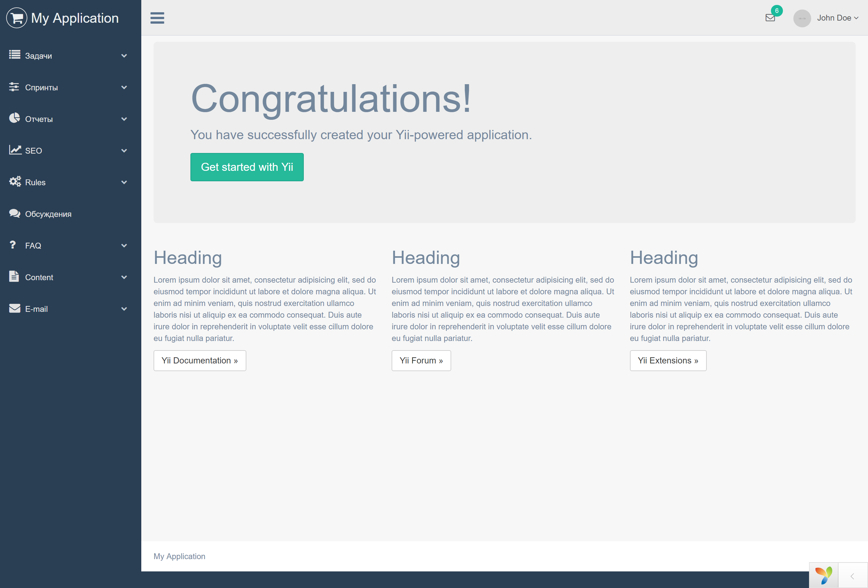Open the John Doe user dropdown
Viewport: 868px width, 588px height.
click(837, 18)
